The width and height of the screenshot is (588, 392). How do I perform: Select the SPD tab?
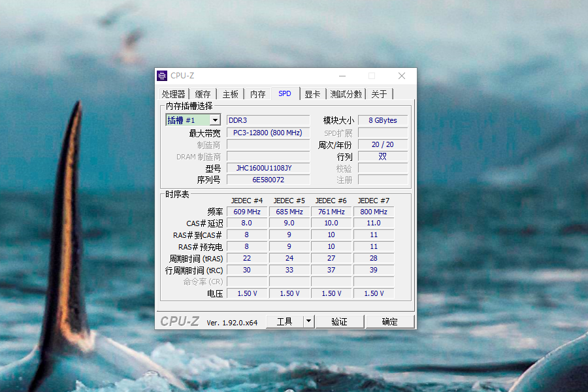[285, 93]
